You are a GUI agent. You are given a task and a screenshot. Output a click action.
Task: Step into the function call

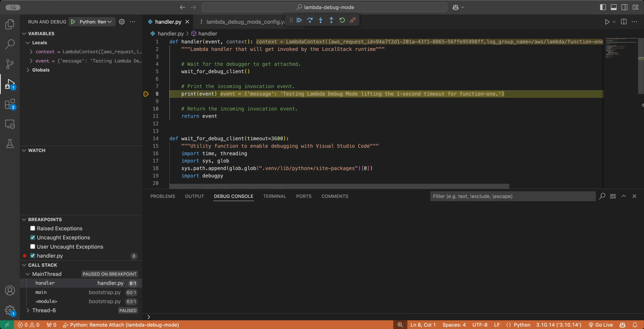click(320, 20)
